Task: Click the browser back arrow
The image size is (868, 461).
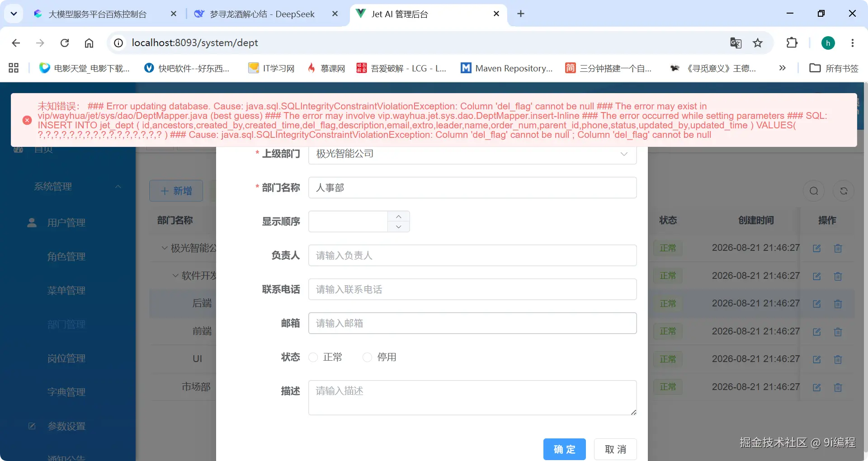Action: pos(16,43)
